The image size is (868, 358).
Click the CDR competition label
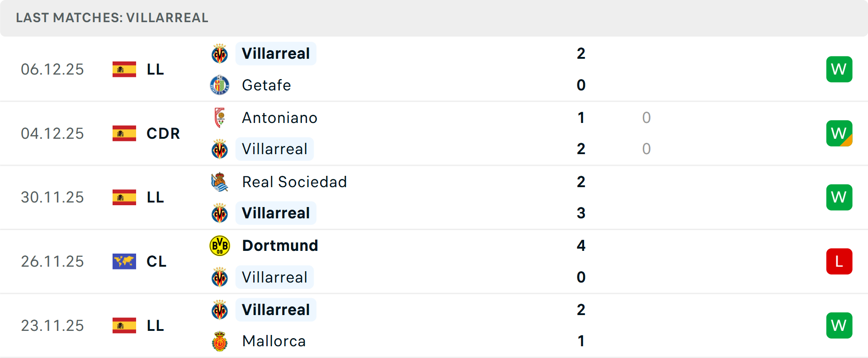click(x=163, y=133)
